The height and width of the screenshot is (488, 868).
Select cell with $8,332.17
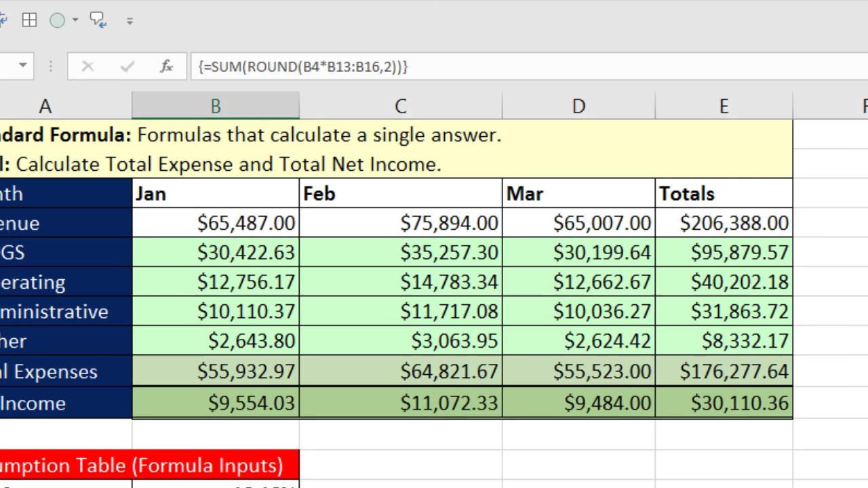(x=724, y=340)
